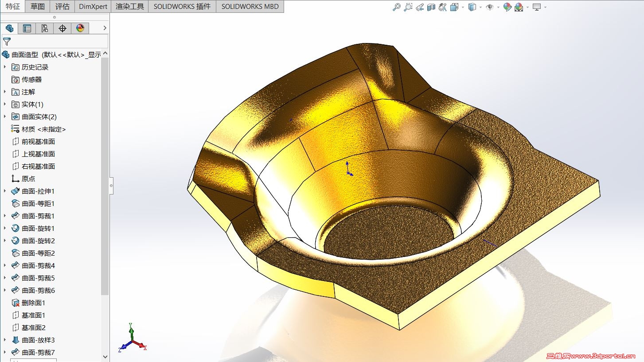The height and width of the screenshot is (362, 644).
Task: Toggle the Section View tool
Action: click(431, 7)
